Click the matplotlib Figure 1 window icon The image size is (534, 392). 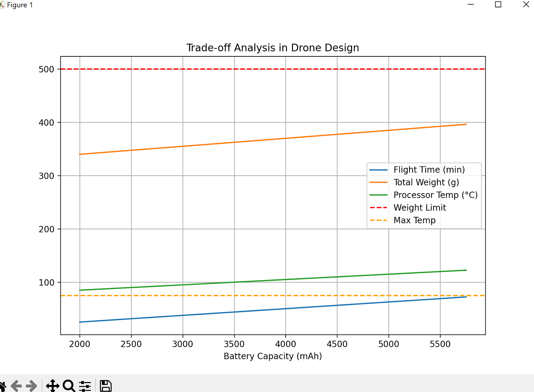click(2, 5)
